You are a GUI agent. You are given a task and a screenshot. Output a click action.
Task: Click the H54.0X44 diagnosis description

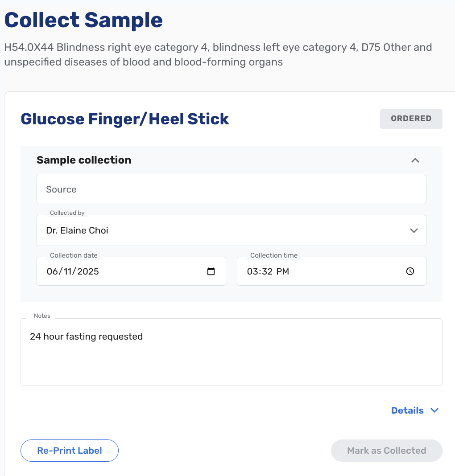tap(218, 54)
